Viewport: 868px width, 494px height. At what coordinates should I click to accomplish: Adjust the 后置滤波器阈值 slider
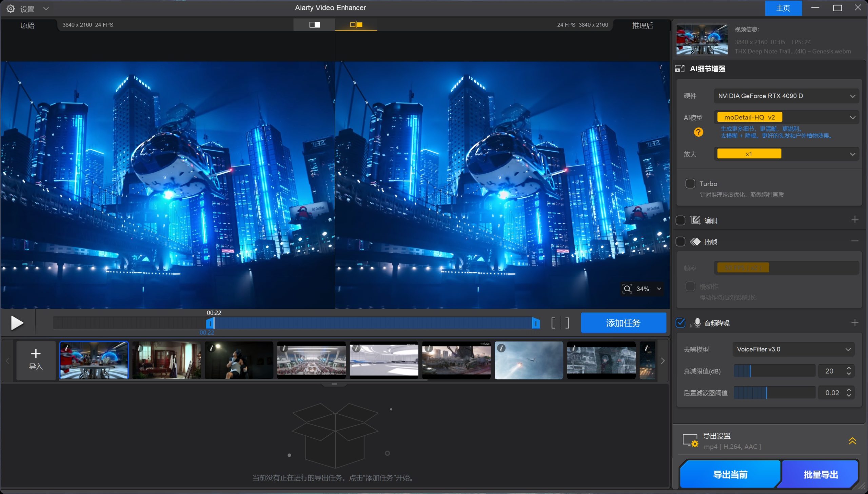coord(774,393)
